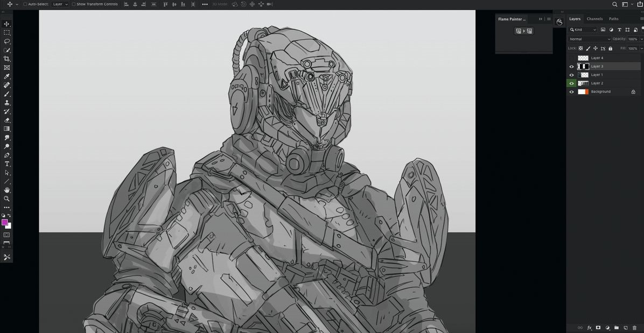This screenshot has width=644, height=333.
Task: Choose the Zoom tool in the toolbar
Action: (x=7, y=199)
